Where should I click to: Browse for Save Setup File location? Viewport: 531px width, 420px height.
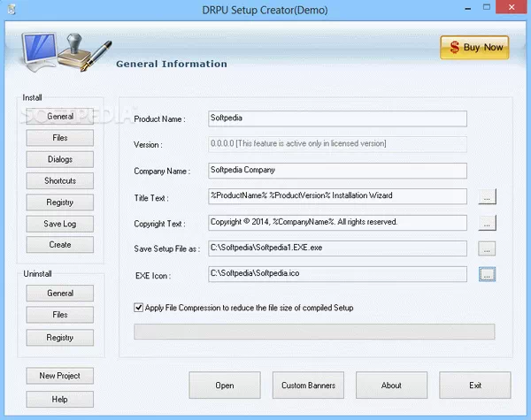[x=487, y=248]
